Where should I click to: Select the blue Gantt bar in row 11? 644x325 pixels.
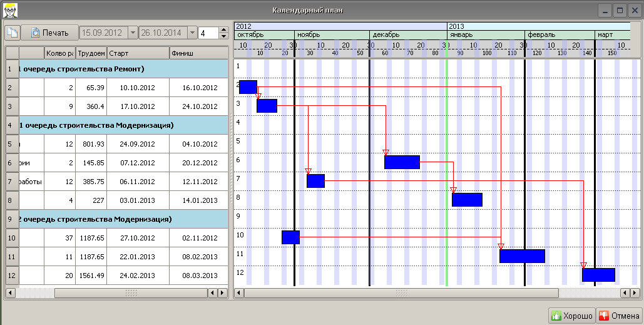[522, 256]
